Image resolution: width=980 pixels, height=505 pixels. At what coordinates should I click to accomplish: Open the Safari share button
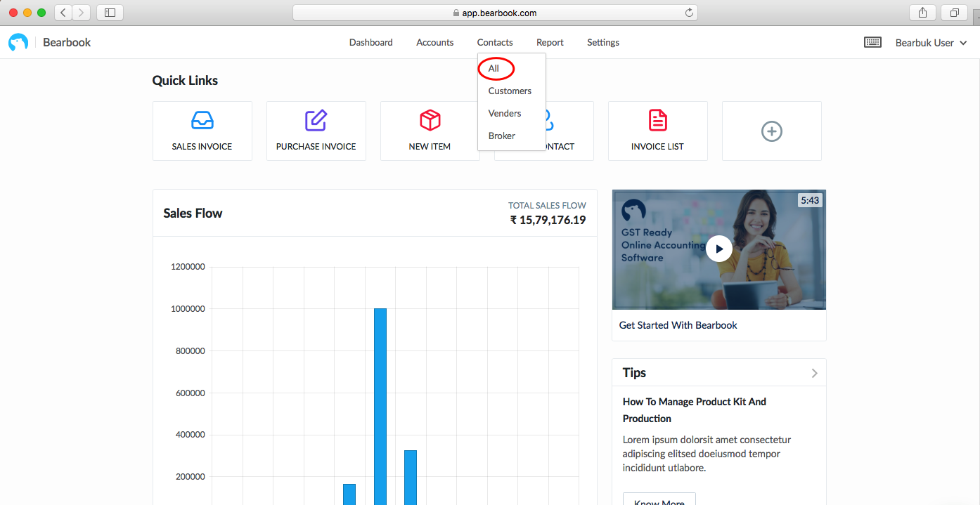pyautogui.click(x=922, y=13)
